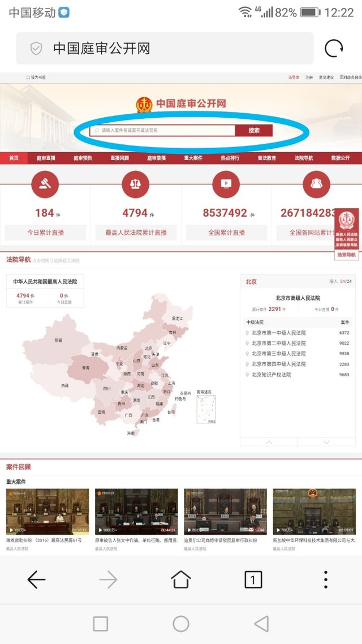Click the scales icon above 最高人民法院累计直播
Image resolution: width=362 pixels, height=644 pixels.
(x=135, y=184)
